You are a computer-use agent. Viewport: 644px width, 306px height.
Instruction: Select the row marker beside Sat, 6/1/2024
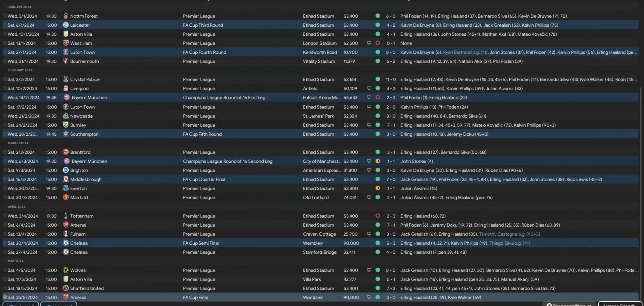5,25
